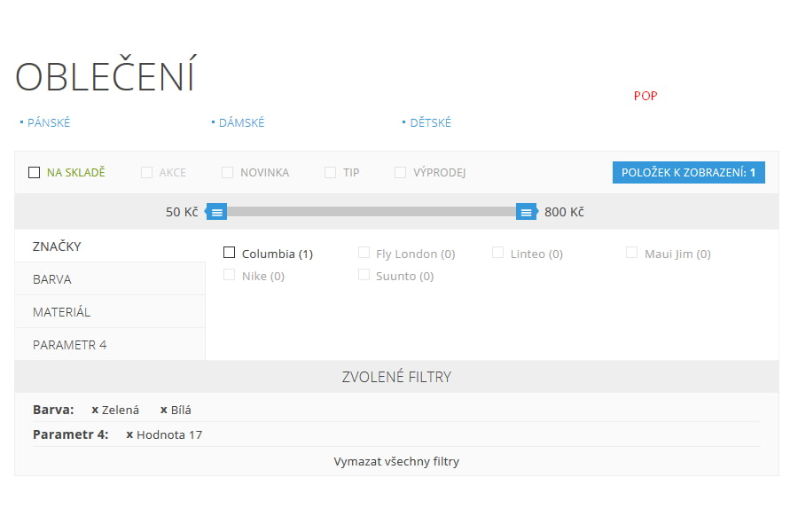Open the Parametr 4 filter tab
The image size is (798, 532).
110,344
